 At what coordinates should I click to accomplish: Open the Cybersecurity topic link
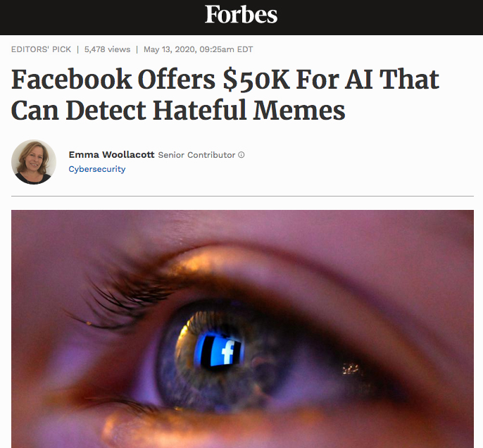point(97,169)
